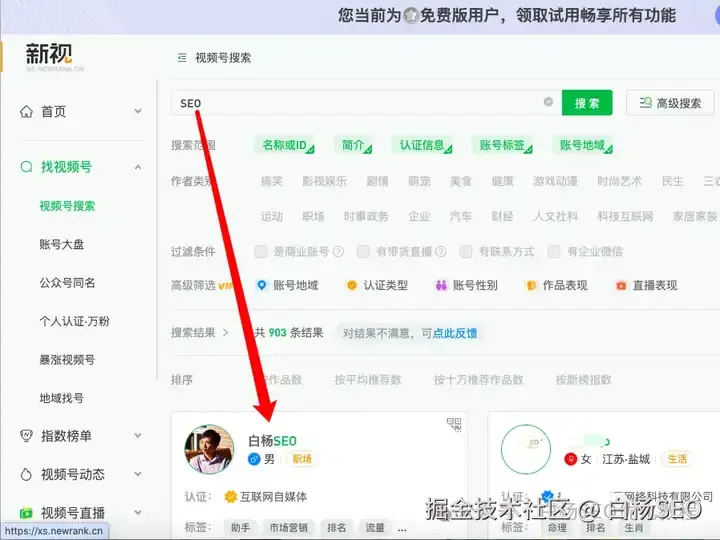This screenshot has height=540, width=720.
Task: Click the 指数榜单 trophy icon
Action: (27, 435)
